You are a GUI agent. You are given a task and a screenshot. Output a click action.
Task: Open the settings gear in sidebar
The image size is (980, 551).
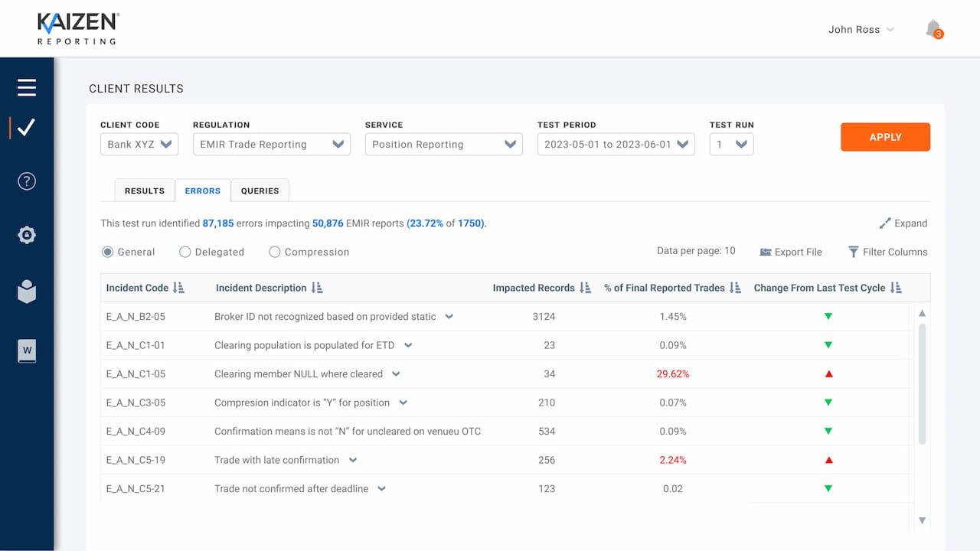pos(27,235)
